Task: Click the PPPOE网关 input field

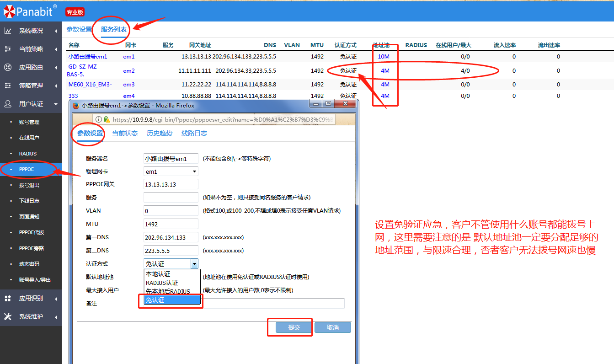Action: [x=171, y=184]
